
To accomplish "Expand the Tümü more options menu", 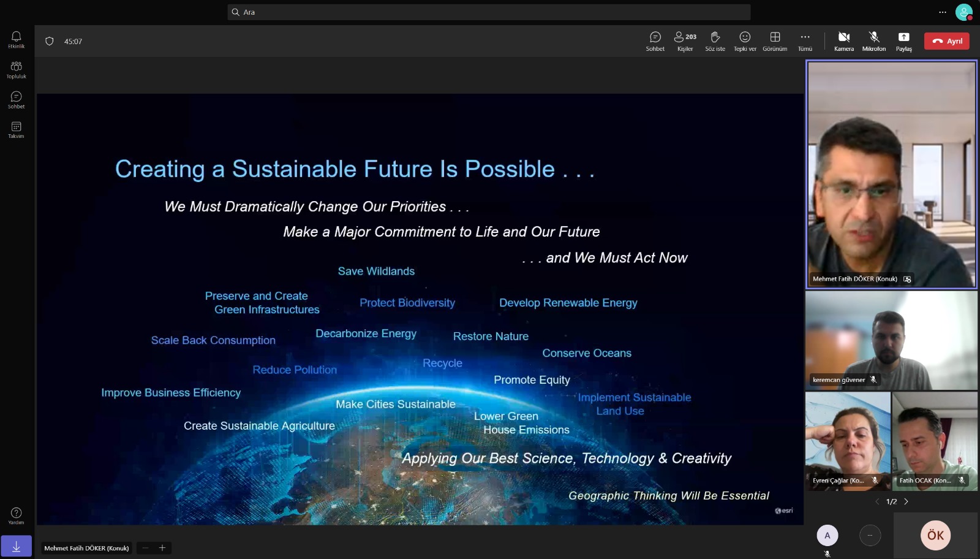I will tap(805, 41).
